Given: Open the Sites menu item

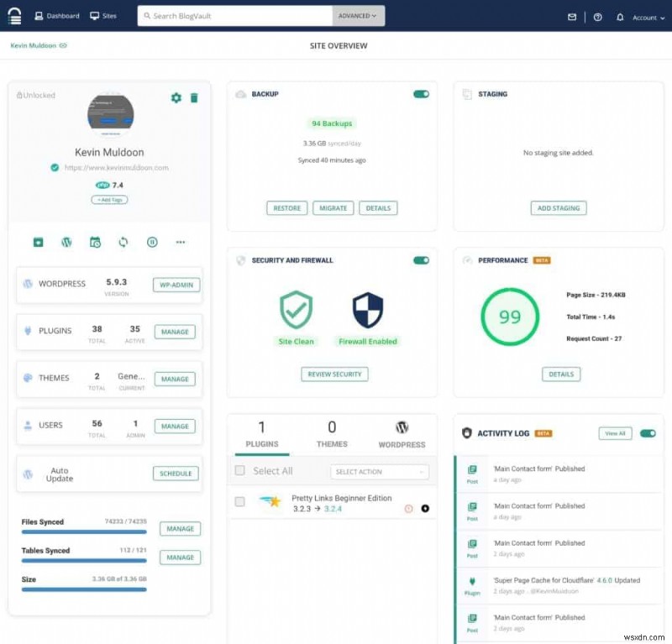Looking at the screenshot, I should (x=103, y=15).
